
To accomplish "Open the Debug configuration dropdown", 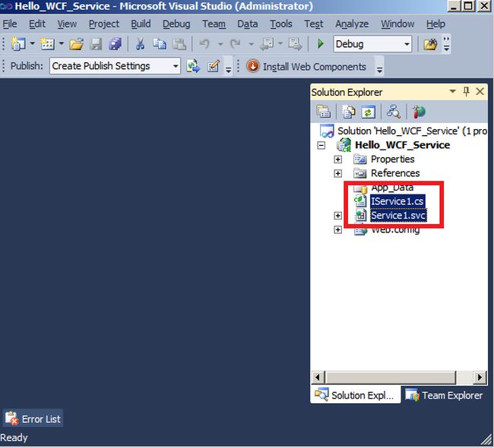I will pos(407,44).
